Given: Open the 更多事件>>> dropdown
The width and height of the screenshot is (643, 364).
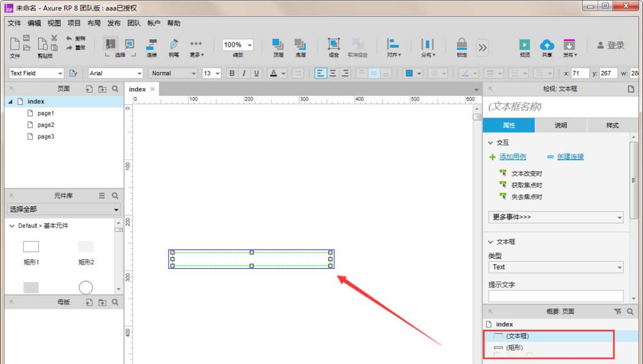Looking at the screenshot, I should coord(556,217).
